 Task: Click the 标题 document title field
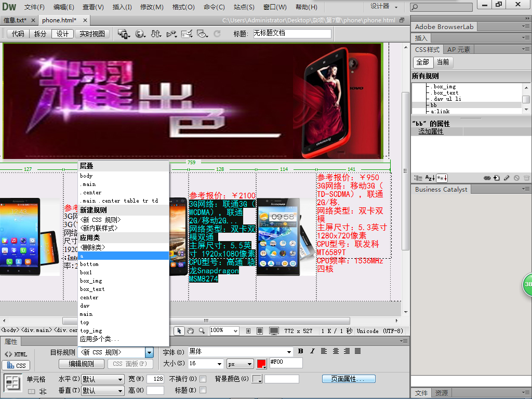292,33
